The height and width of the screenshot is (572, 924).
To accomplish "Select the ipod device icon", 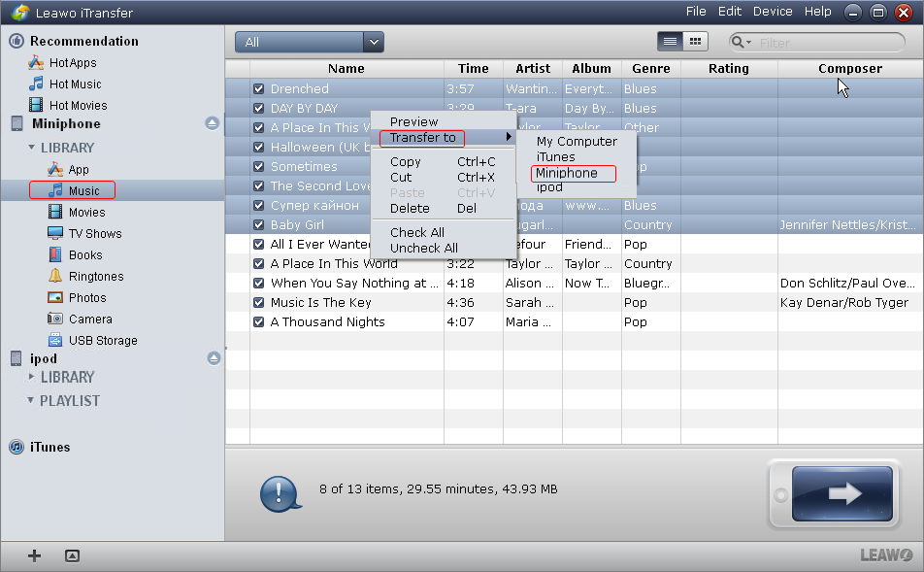I will (16, 358).
